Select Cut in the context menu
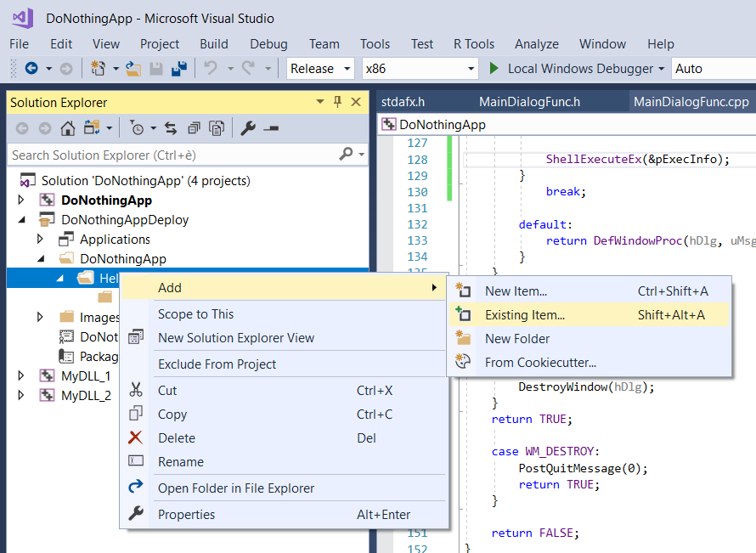Viewport: 756px width, 553px height. tap(284, 391)
